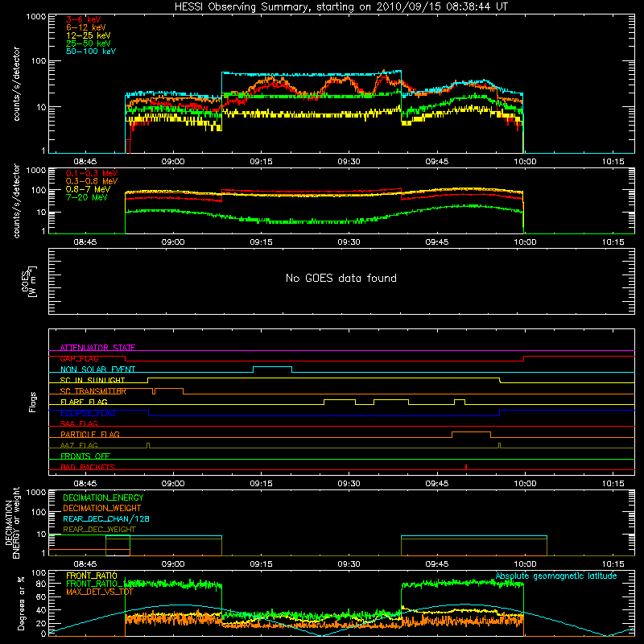Select the cyan 50-100 keV legend label
644x644 pixels.
point(91,52)
